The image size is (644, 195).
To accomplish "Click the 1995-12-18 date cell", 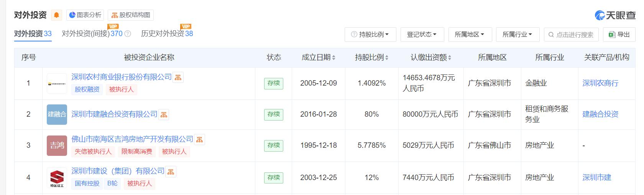I will click(x=319, y=145).
